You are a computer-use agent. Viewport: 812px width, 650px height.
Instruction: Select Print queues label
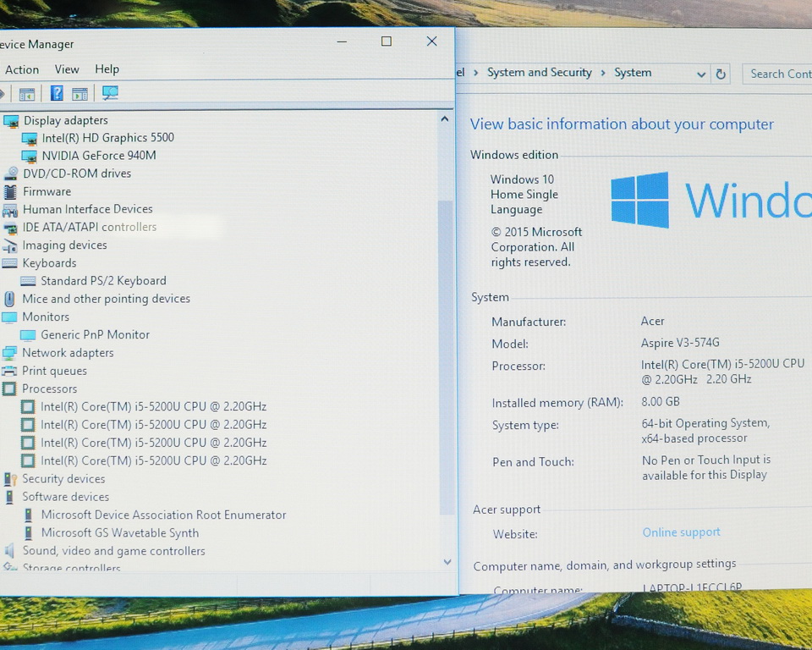click(x=54, y=371)
